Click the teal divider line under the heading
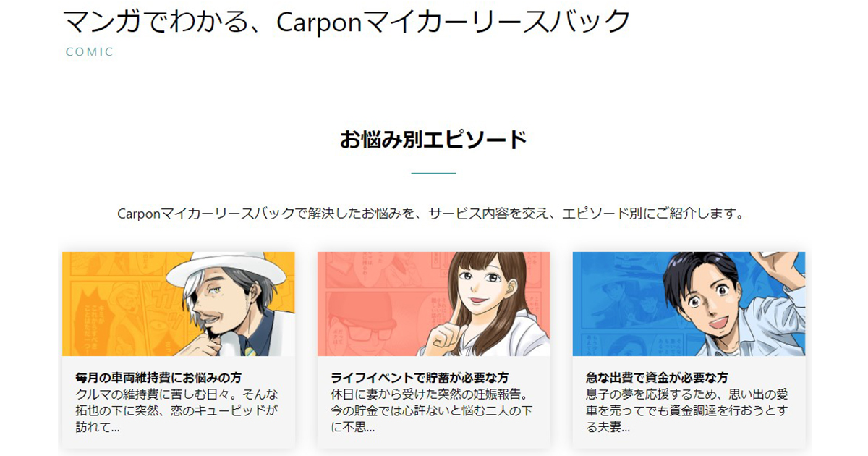Viewport: 868px width, 456px height. [x=433, y=174]
